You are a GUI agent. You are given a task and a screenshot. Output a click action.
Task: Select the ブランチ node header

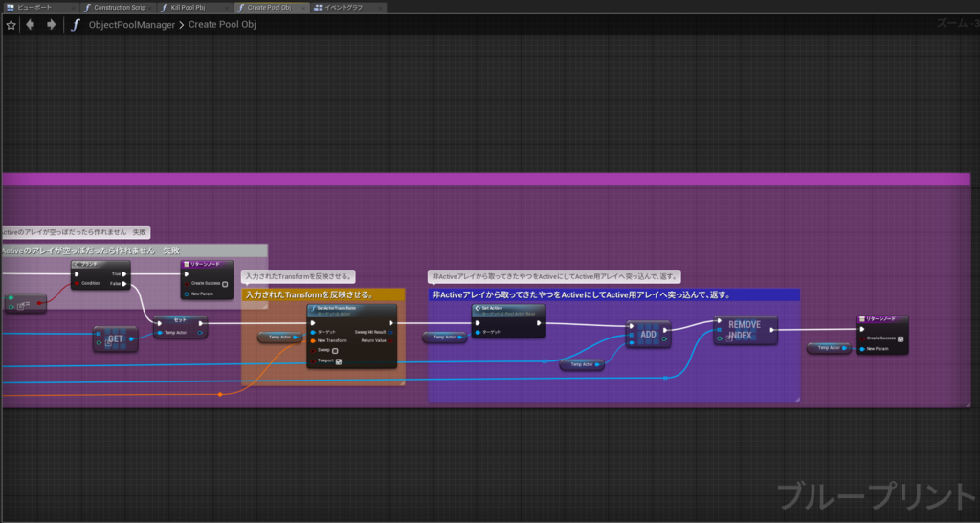(x=100, y=265)
